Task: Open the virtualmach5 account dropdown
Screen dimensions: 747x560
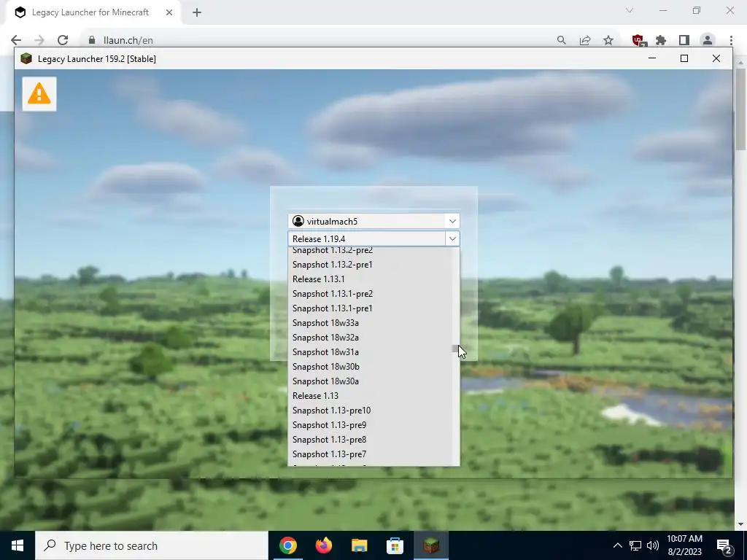Action: [452, 221]
